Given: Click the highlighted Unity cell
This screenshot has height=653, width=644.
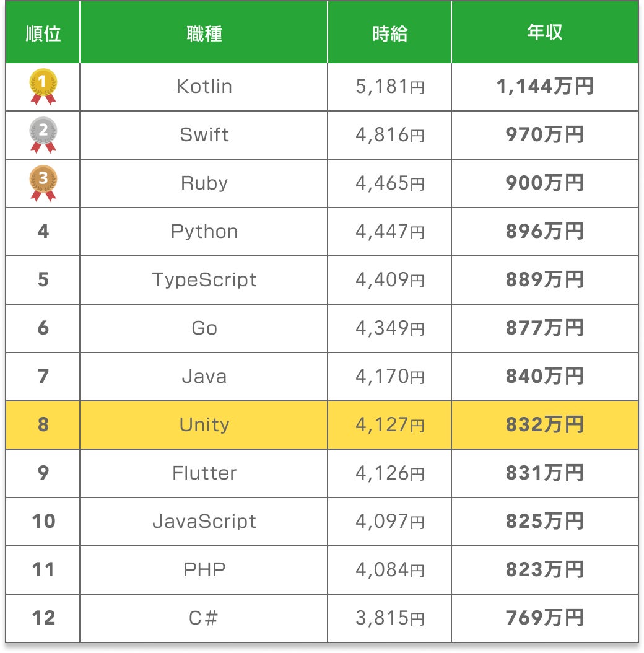Looking at the screenshot, I should point(204,424).
